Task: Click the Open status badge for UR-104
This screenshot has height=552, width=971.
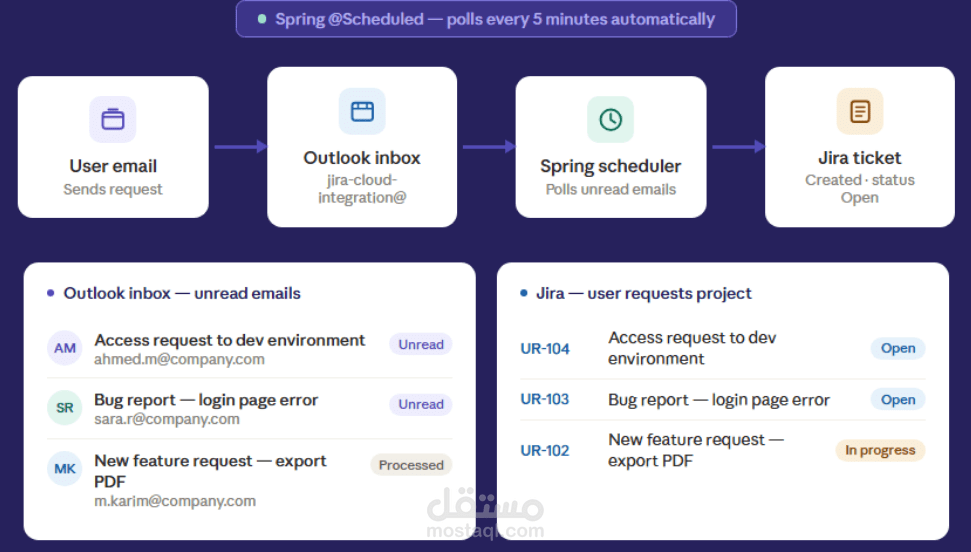Action: click(x=898, y=348)
